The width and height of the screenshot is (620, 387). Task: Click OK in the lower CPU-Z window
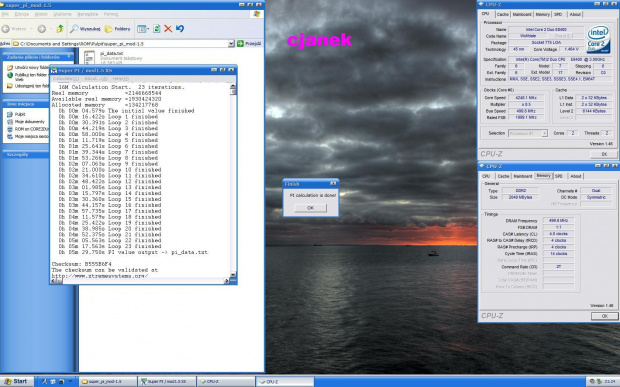coord(604,316)
